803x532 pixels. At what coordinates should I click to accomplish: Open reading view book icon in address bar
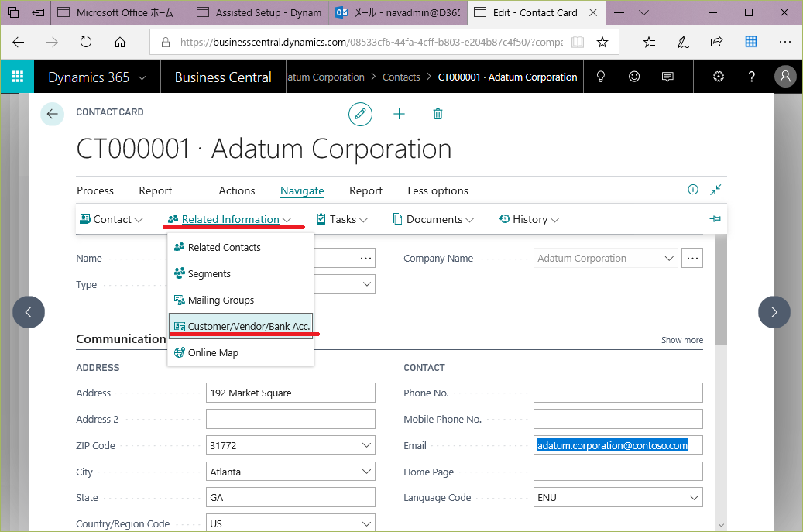(x=578, y=42)
